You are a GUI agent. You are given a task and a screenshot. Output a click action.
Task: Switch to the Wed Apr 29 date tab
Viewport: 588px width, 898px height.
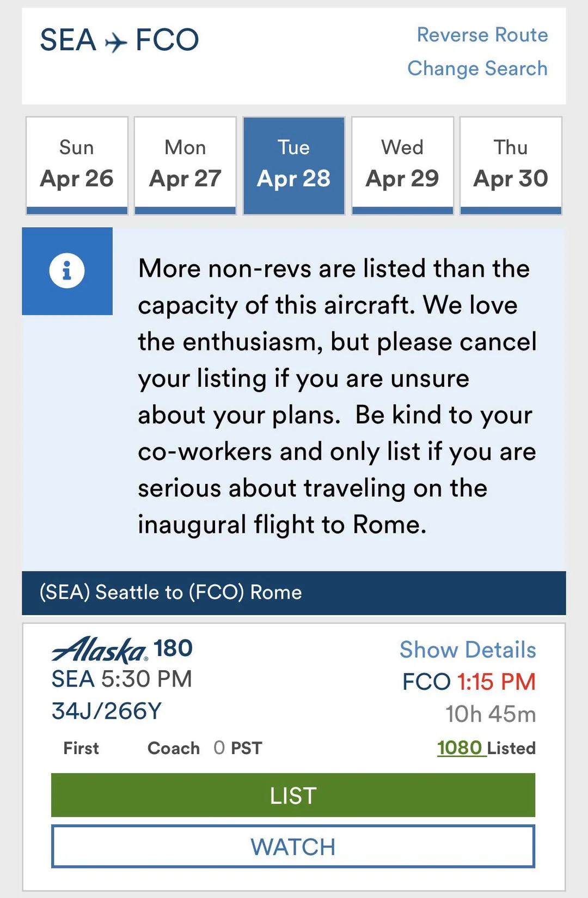coord(402,165)
